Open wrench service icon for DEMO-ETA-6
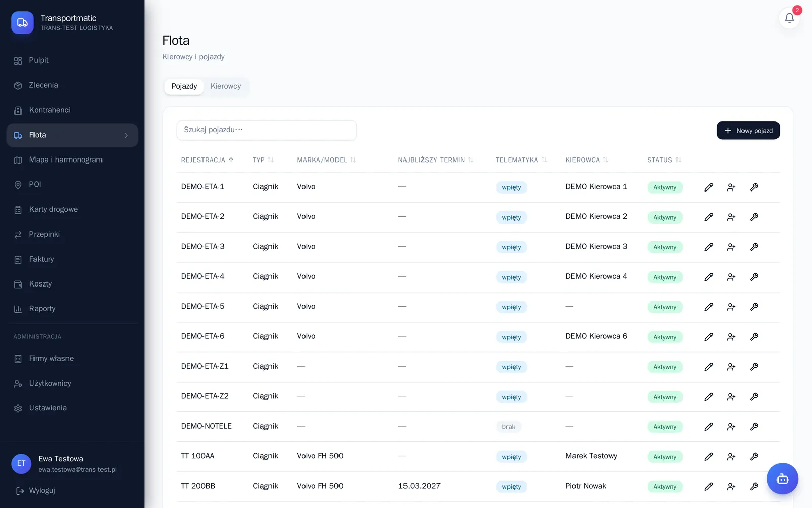The width and height of the screenshot is (812, 508). click(x=754, y=337)
